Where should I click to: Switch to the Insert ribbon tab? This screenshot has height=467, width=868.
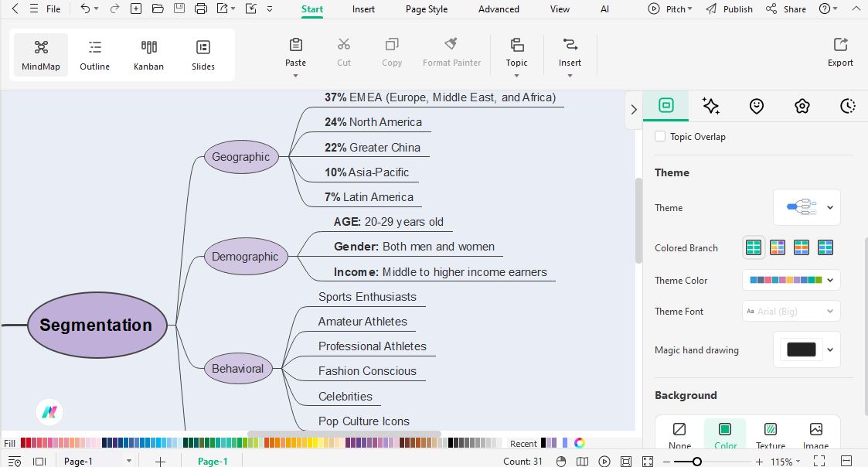(x=363, y=9)
